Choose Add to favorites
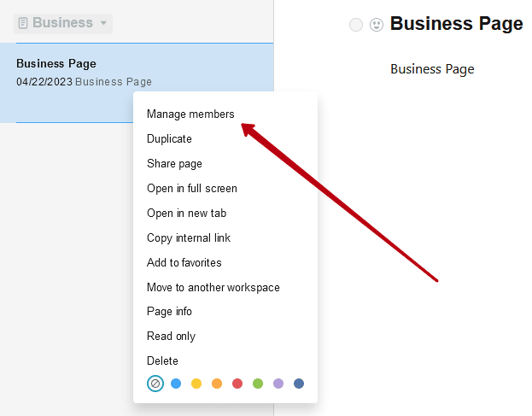The image size is (532, 416). pyautogui.click(x=184, y=262)
